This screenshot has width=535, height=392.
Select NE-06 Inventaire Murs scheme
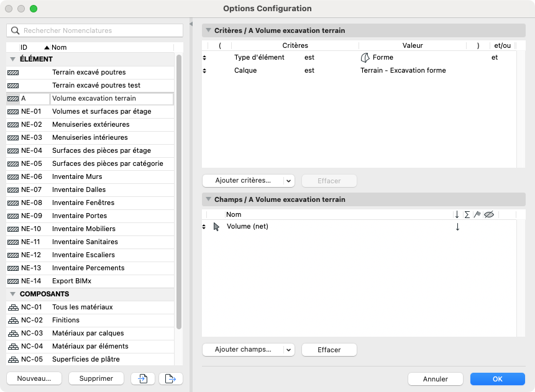[90, 176]
